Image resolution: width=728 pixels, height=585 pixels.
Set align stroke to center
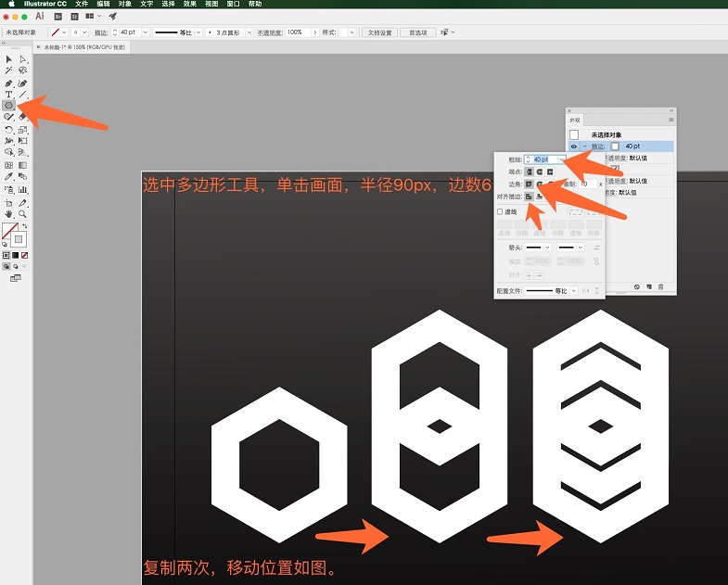[529, 197]
